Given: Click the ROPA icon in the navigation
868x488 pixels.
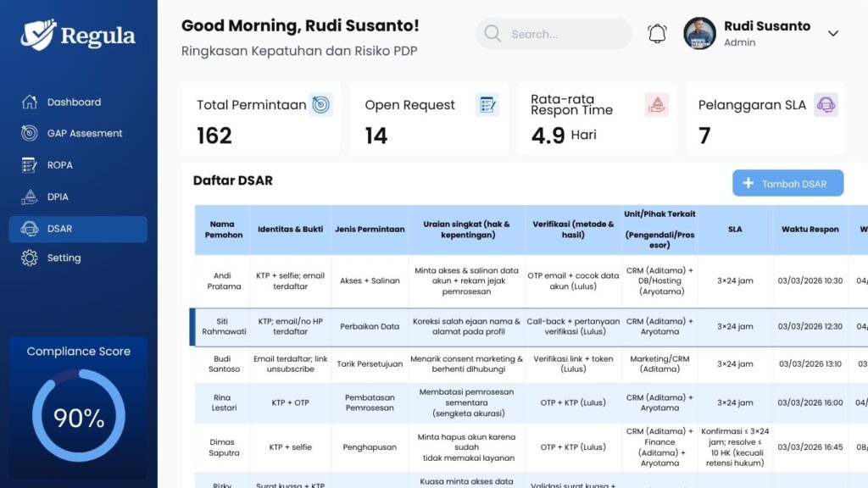Looking at the screenshot, I should 29,164.
